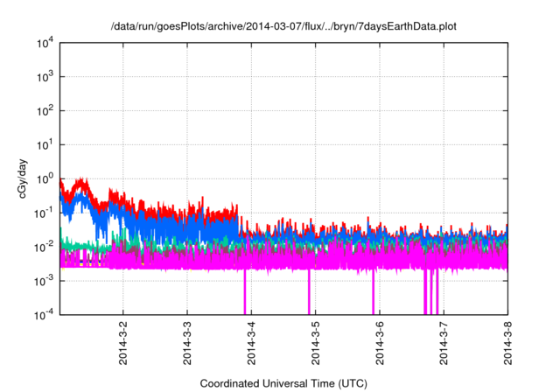The image size is (560, 392).
Task: Click the 2014-3-2 date label
Action: pyautogui.click(x=123, y=343)
